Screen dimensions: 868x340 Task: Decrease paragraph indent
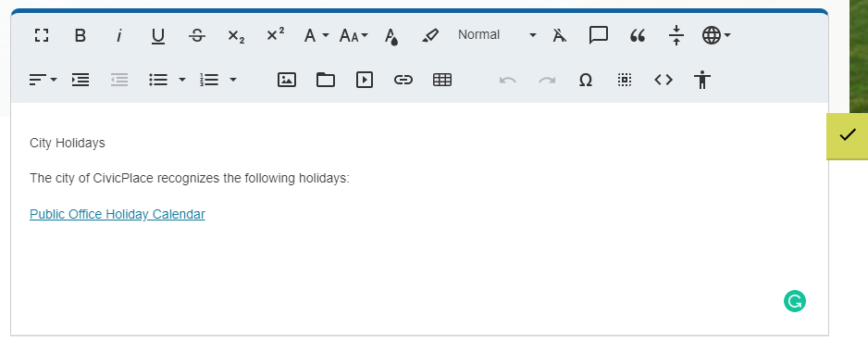(119, 80)
